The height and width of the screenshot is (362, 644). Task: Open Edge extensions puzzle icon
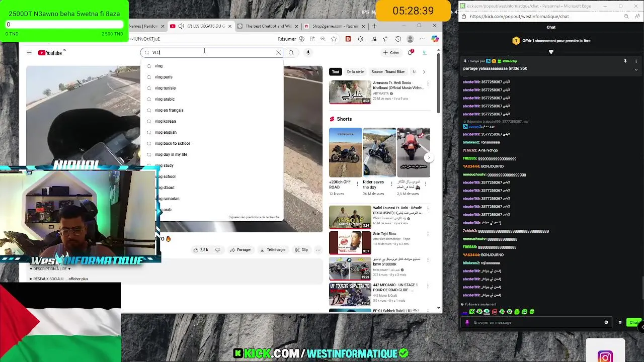tap(360, 39)
